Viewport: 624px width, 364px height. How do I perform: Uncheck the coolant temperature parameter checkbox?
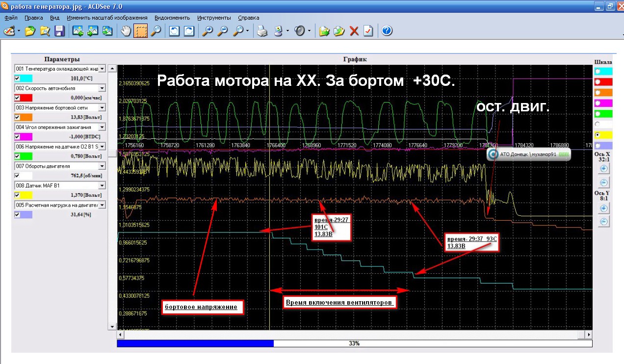coord(18,78)
